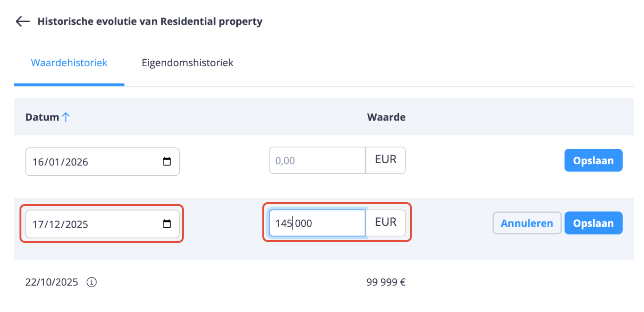Image resolution: width=644 pixels, height=312 pixels.
Task: Open the Eigendomshistoriek tab
Action: point(187,63)
